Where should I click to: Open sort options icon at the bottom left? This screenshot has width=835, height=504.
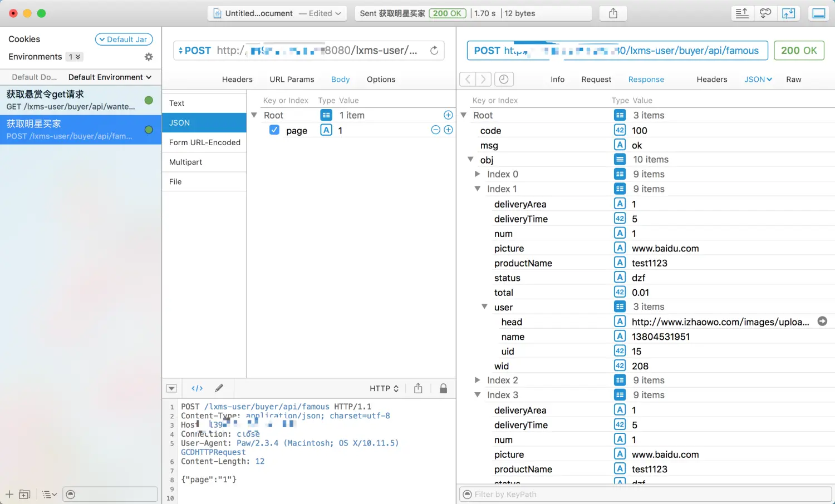pos(50,494)
